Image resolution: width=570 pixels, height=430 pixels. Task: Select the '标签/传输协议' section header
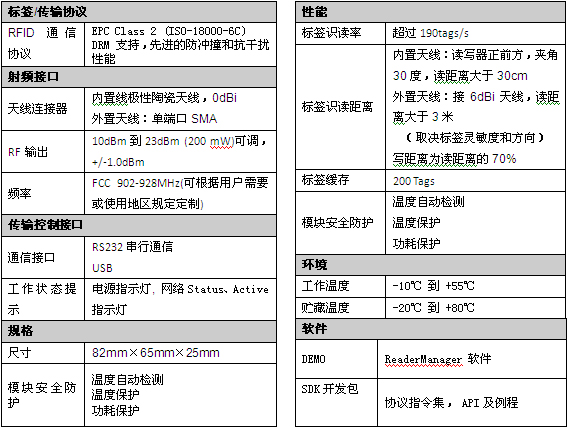(139, 12)
